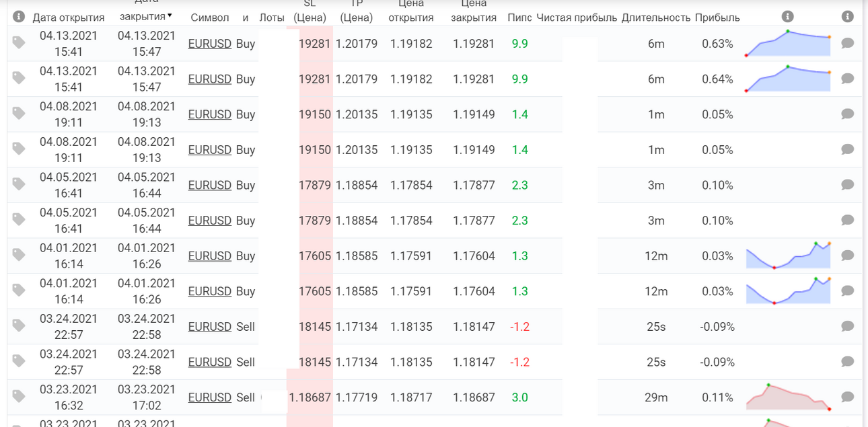Viewport: 868px width, 427px height.
Task: Open the EURUSD link on the 03.23.2021 Sell row
Action: [x=210, y=397]
